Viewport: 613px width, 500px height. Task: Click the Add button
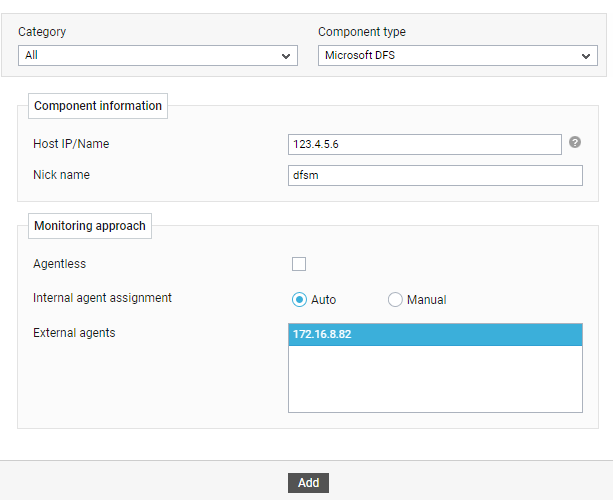pos(308,483)
